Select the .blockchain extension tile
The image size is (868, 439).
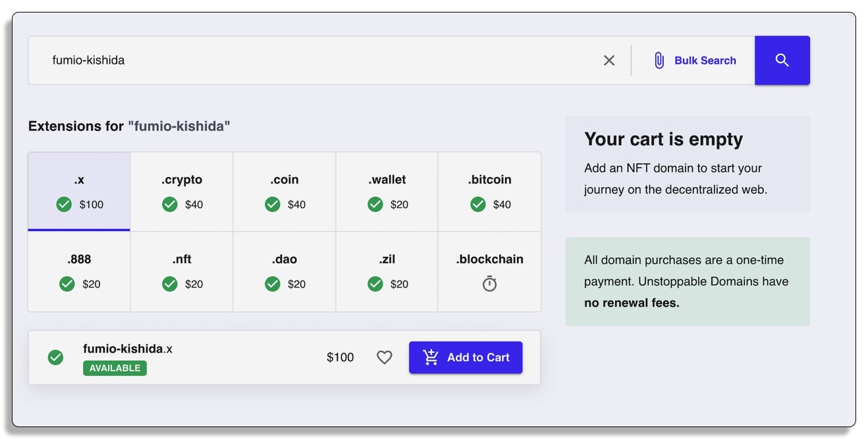coord(489,271)
